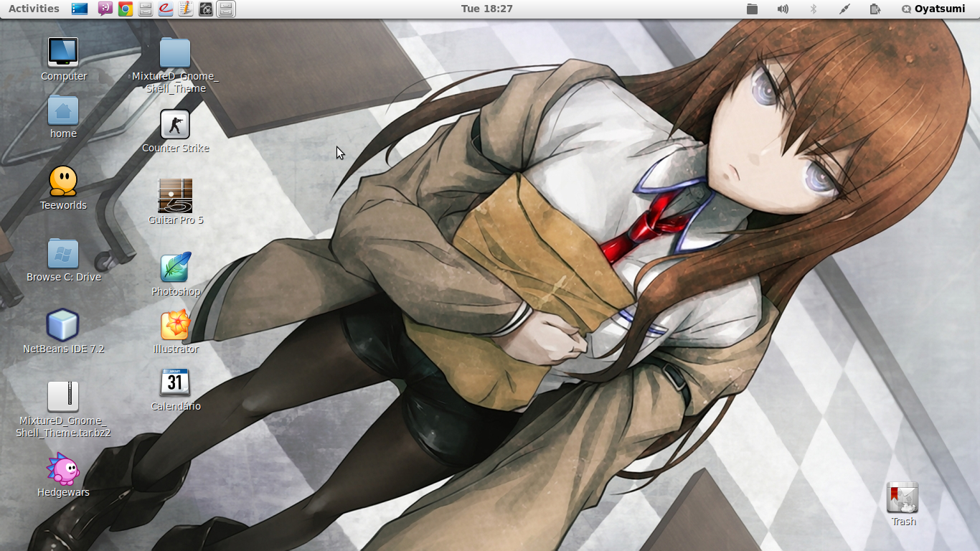Viewport: 980px width, 551px height.
Task: Click the network cable connection indicator
Action: (x=844, y=9)
